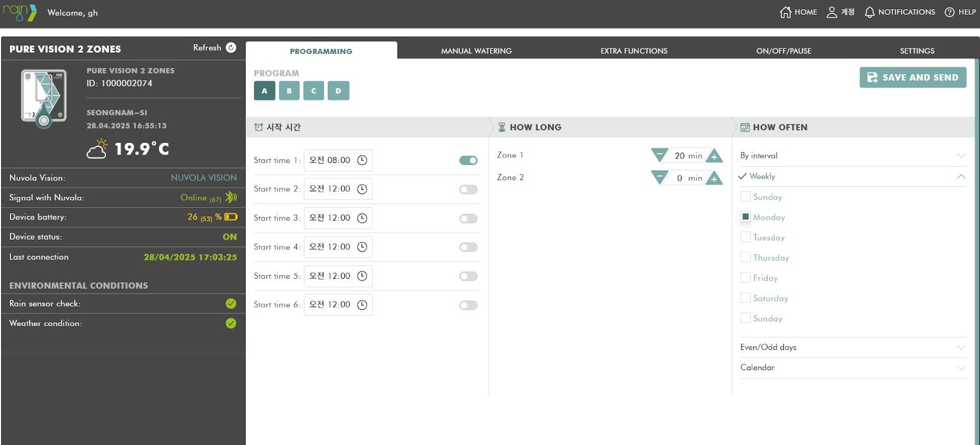The width and height of the screenshot is (980, 445).
Task: Open the clock picker for Start time 4
Action: tap(362, 247)
